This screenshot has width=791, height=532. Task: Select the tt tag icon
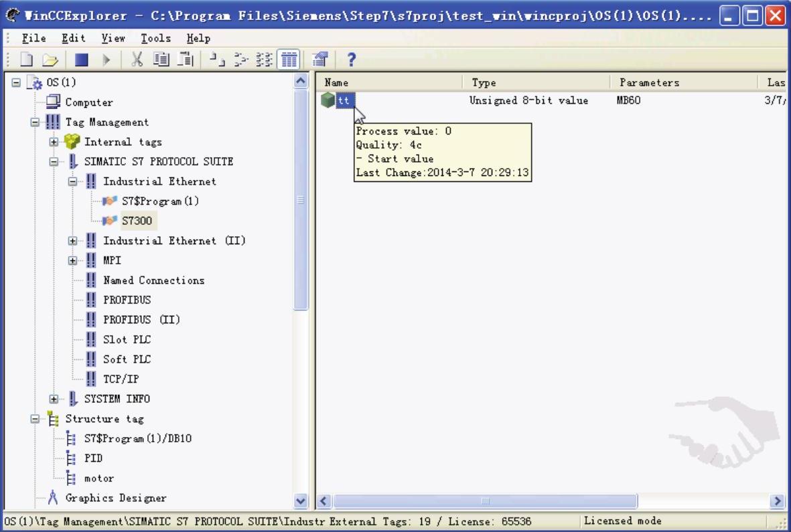pyautogui.click(x=328, y=101)
